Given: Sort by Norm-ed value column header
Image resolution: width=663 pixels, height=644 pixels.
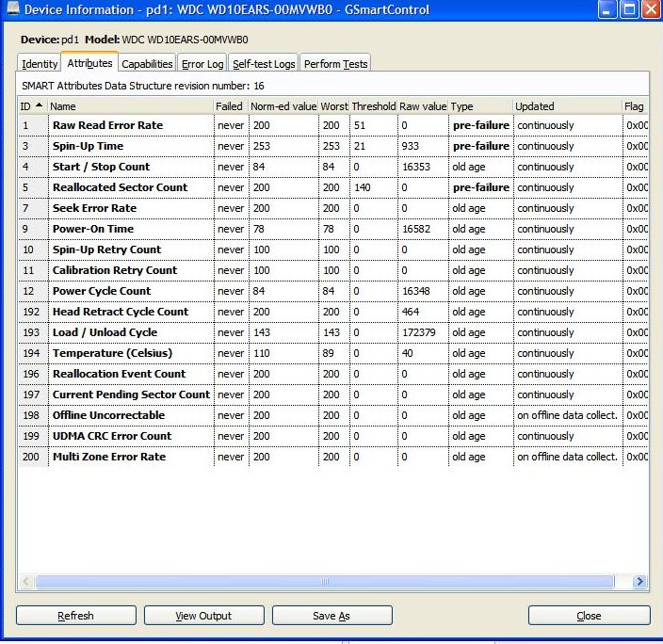Looking at the screenshot, I should click(x=283, y=106).
